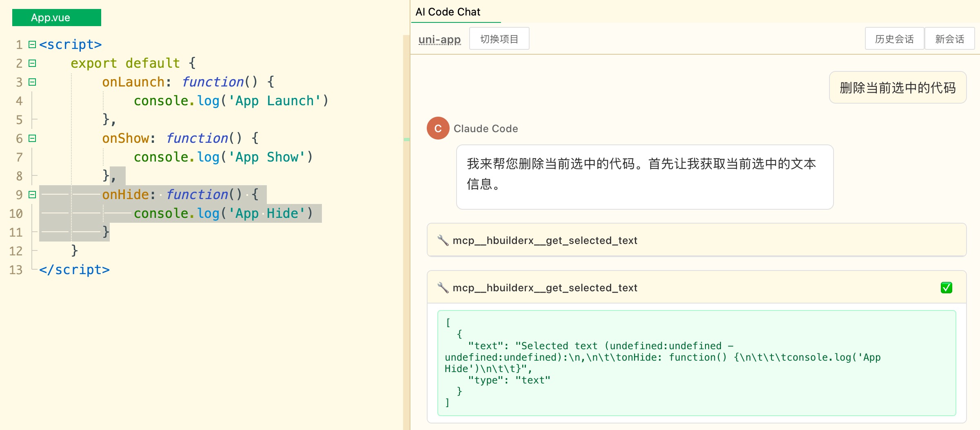Click the 切换项目 button

499,39
